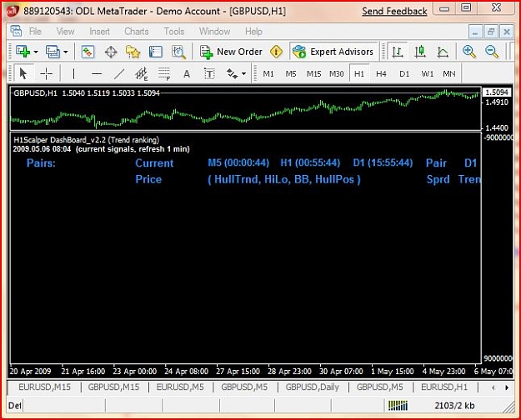Toggle the Terminal panel icon
Viewport: 521px width, 420px height.
tap(156, 52)
